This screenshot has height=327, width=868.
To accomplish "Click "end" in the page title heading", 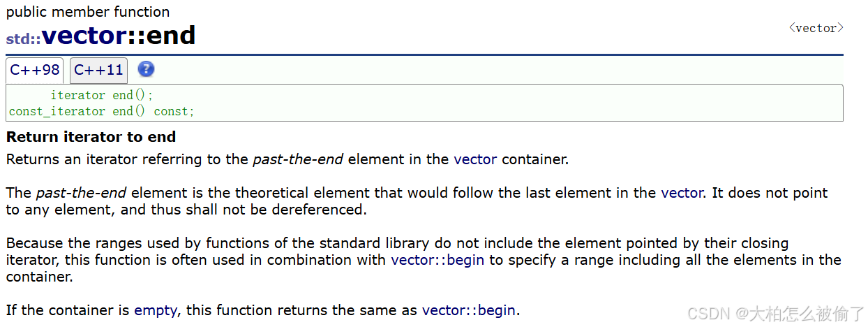I will 173,35.
